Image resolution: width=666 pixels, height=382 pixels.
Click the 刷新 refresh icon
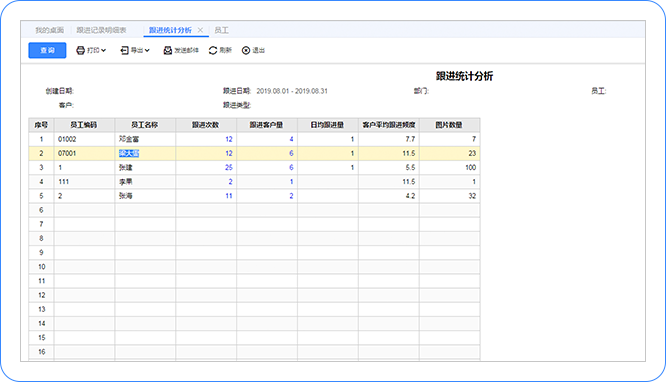pos(213,50)
